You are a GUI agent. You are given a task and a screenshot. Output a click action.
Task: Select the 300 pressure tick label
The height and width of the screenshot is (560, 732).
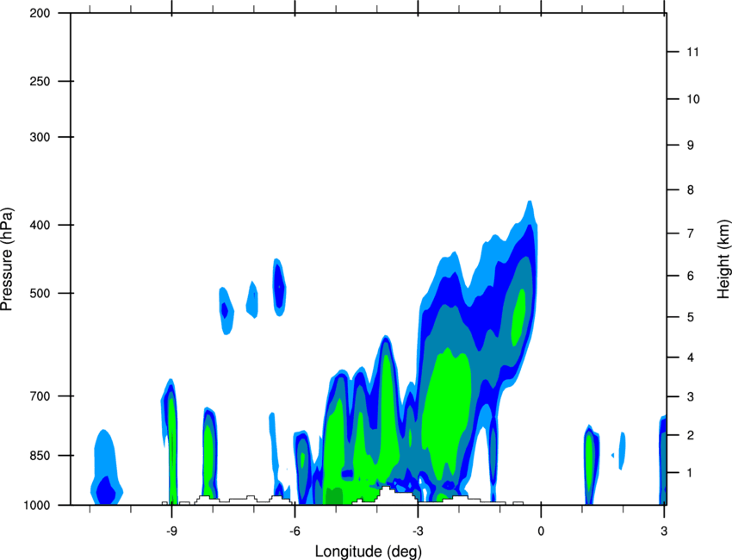point(40,137)
